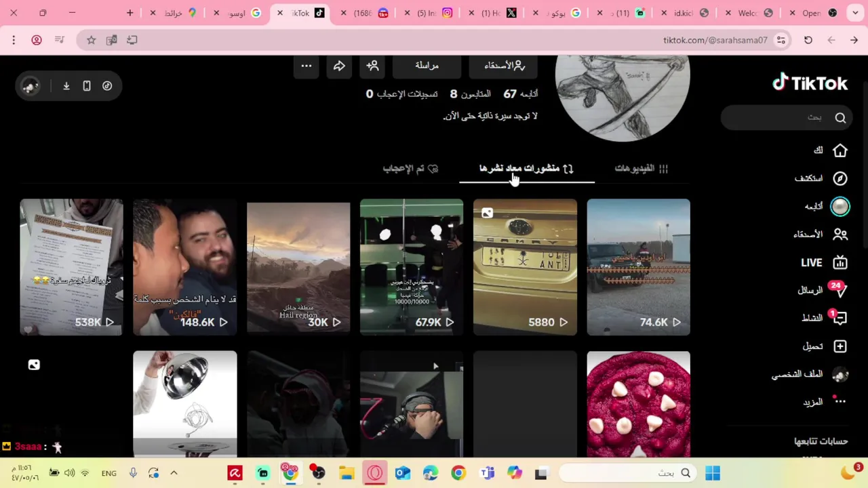Open the lamp video thumbnail

185,404
